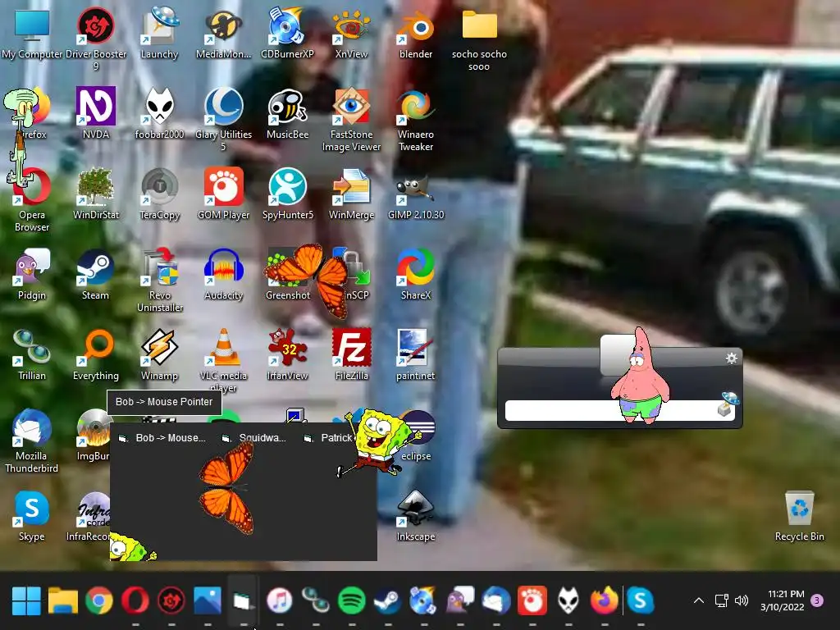Click the ShareX desktop icon

[416, 273]
